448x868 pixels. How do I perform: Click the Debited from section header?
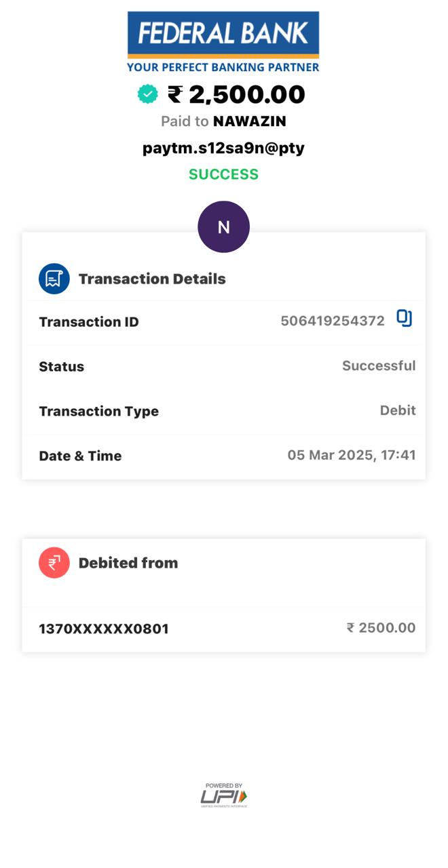[x=128, y=563]
